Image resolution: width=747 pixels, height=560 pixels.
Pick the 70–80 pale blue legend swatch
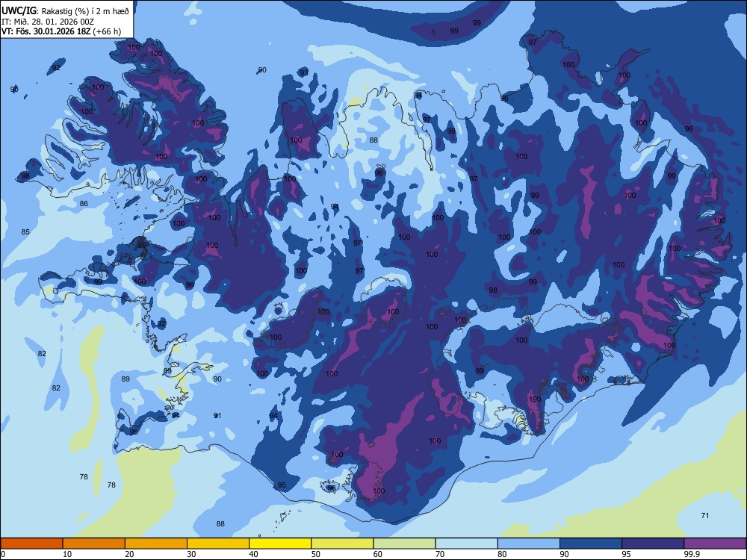click(x=466, y=544)
